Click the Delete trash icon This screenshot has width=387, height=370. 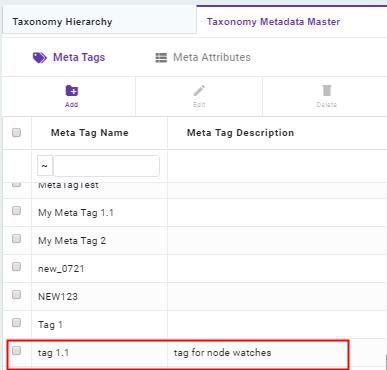pos(327,90)
